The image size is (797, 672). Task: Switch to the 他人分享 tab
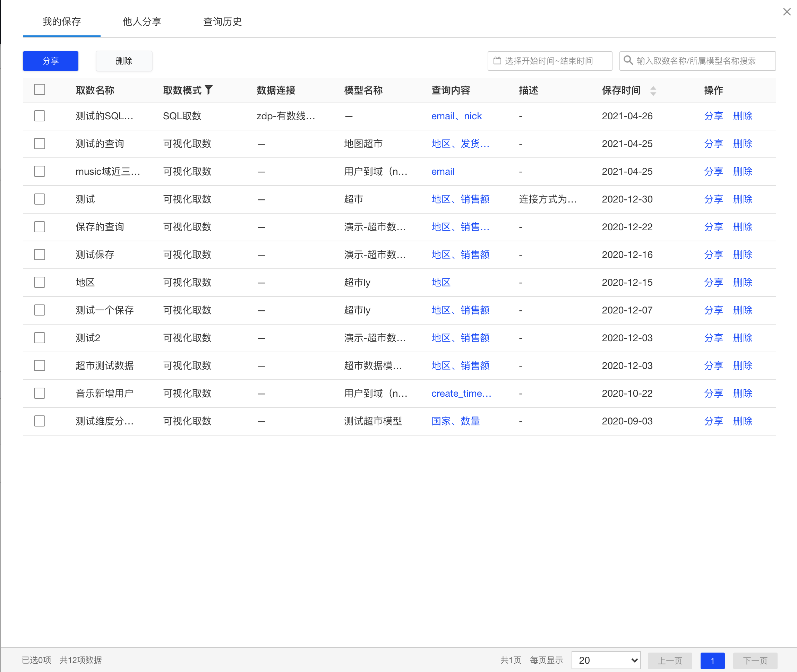coord(142,22)
